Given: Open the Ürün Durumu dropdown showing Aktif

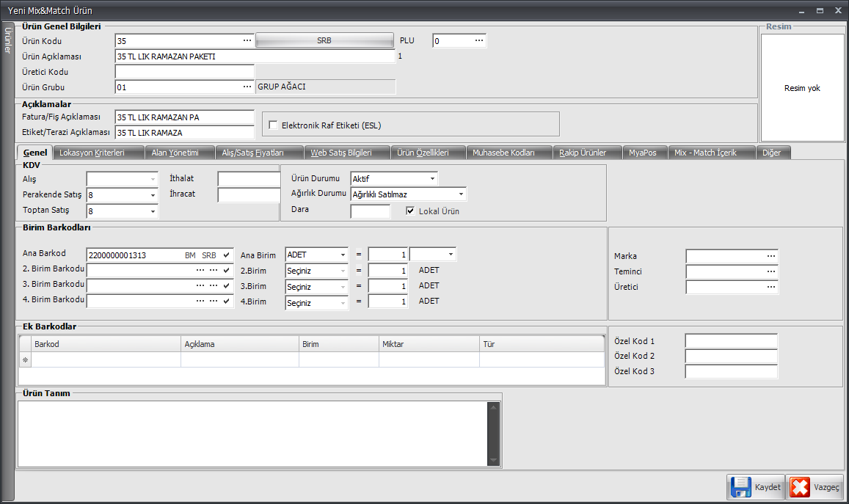Looking at the screenshot, I should pyautogui.click(x=433, y=179).
